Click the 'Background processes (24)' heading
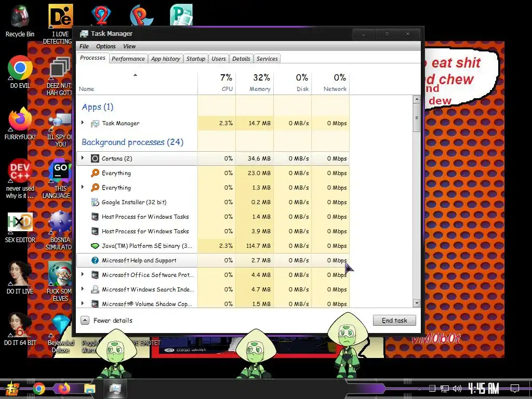This screenshot has height=399, width=532. 132,142
